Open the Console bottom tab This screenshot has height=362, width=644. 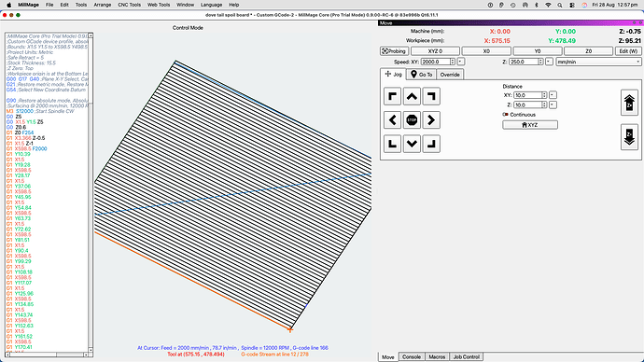pos(411,357)
